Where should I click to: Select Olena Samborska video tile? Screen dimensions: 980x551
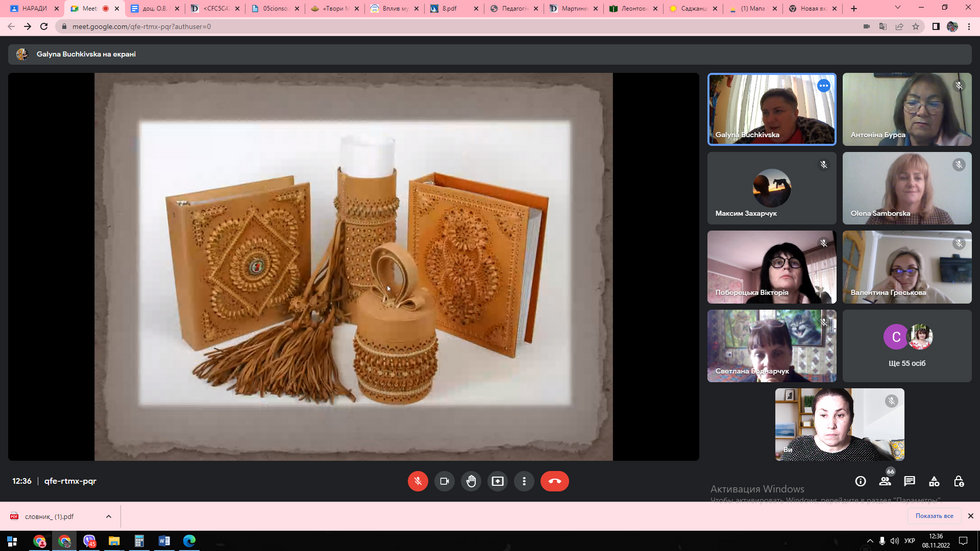point(907,188)
